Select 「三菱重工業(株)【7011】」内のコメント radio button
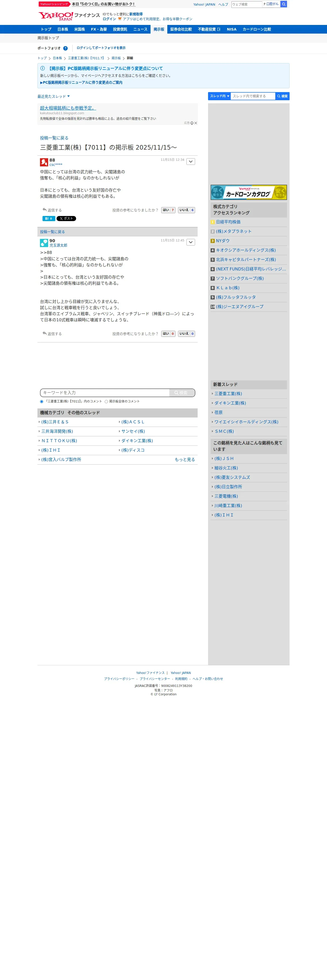The width and height of the screenshot is (327, 980). coord(42,401)
